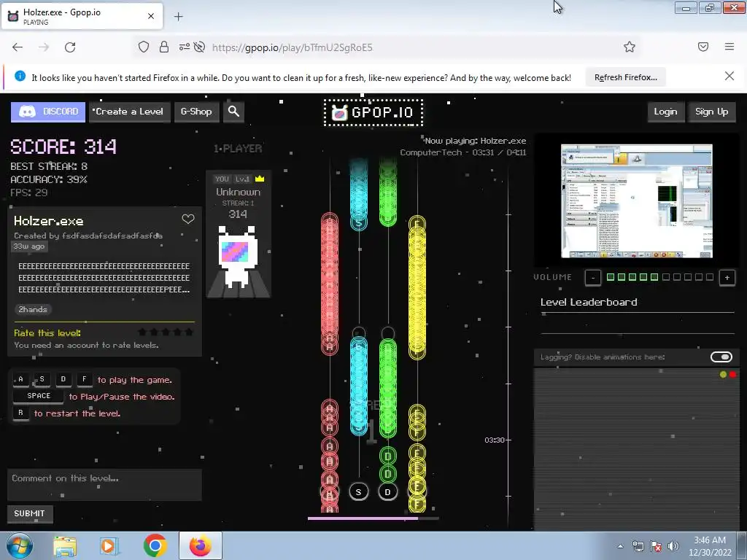Click the address bar URL

tap(292, 47)
